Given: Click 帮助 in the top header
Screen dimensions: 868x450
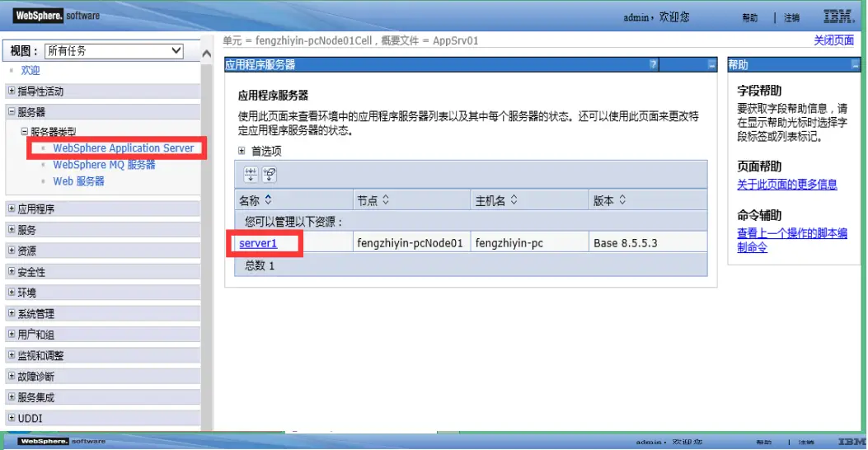Looking at the screenshot, I should click(x=749, y=18).
